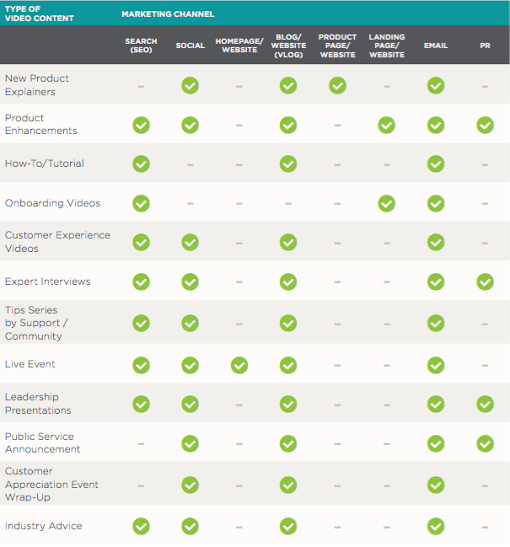Click New Product Explainers Product Page checkmark
The image size is (510, 547).
(337, 85)
